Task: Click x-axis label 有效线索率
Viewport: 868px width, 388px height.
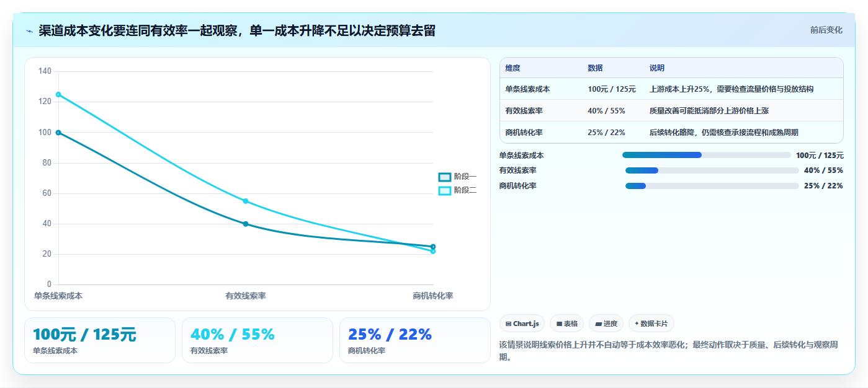Action: 246,296
